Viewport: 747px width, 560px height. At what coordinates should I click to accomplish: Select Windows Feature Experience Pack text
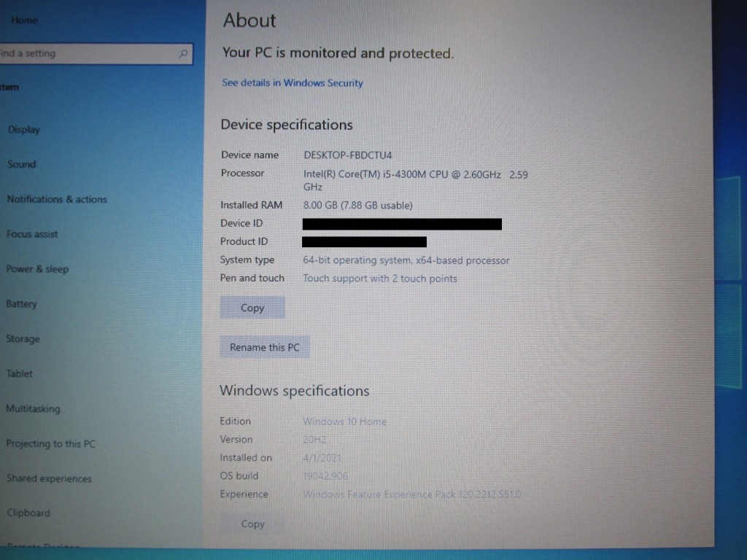pos(411,494)
